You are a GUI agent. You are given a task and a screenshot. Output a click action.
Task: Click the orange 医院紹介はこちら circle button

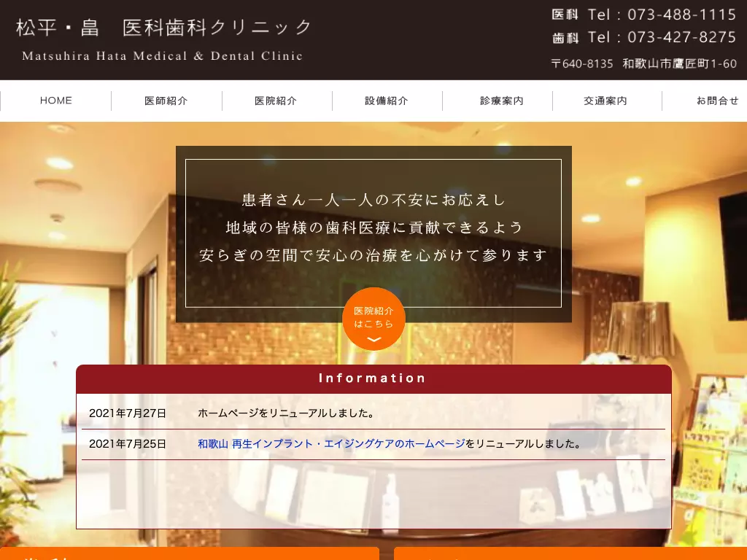click(x=373, y=318)
